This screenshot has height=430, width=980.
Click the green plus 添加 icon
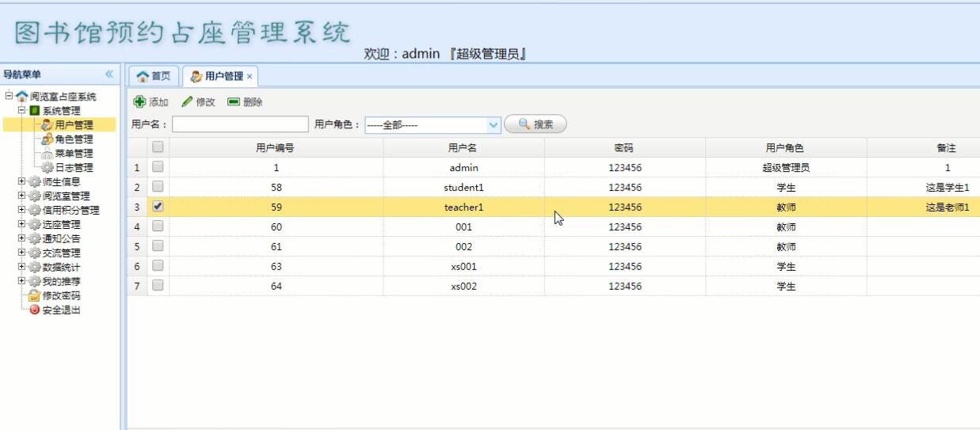(139, 102)
